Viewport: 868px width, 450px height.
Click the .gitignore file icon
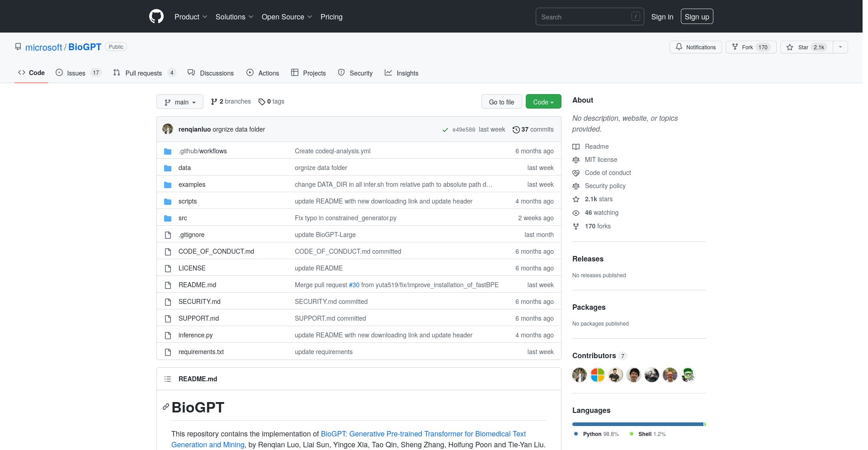click(168, 235)
